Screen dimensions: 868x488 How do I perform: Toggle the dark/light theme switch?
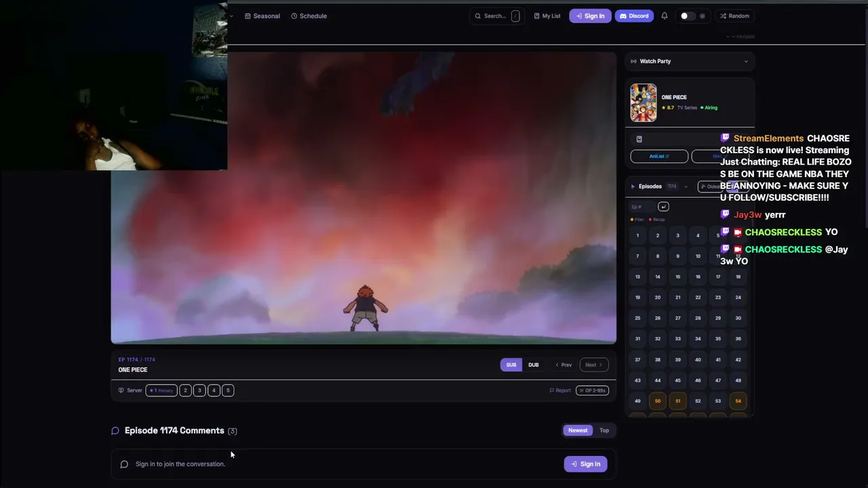coord(688,16)
